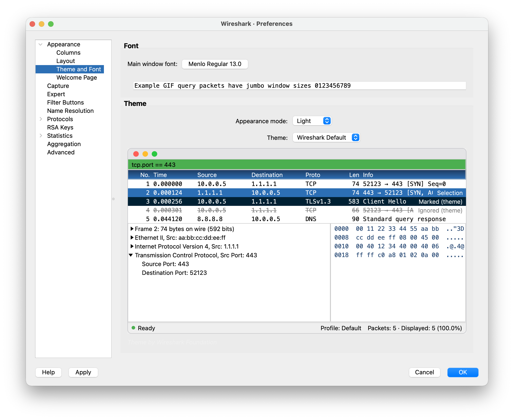Click the Source Port: 443 detail line
Image resolution: width=514 pixels, height=420 pixels.
165,264
